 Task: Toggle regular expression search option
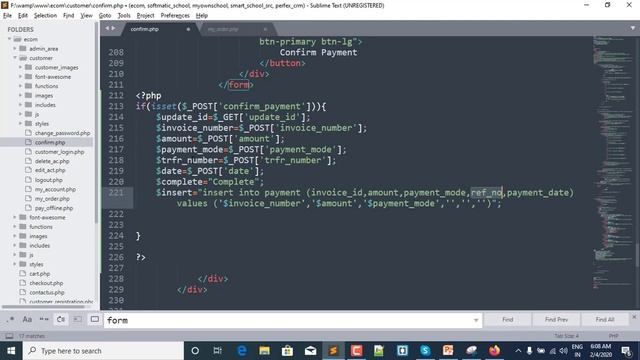click(10, 320)
